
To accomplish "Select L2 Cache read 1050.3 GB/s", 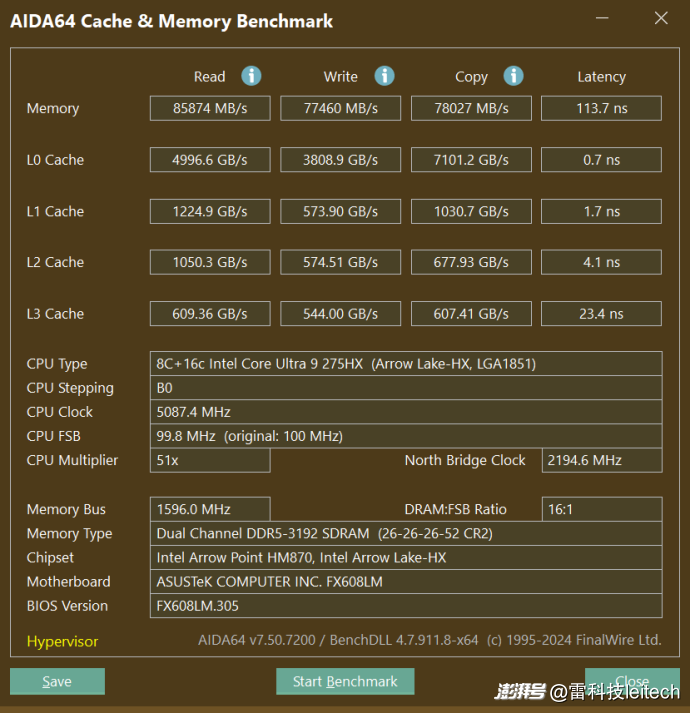I will coord(210,262).
